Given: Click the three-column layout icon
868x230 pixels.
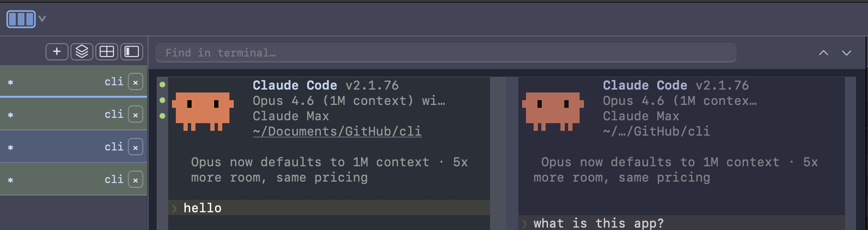Looking at the screenshot, I should [21, 19].
